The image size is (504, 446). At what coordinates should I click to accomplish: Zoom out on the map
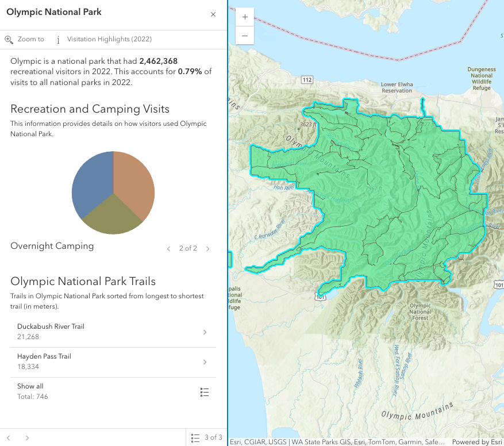click(x=245, y=36)
